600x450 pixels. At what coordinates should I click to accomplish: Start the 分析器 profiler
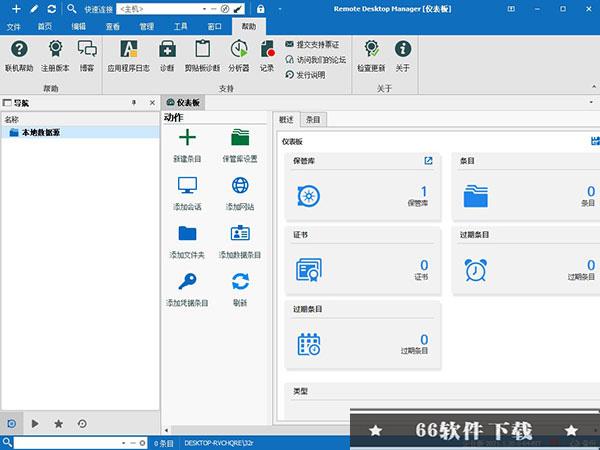[239, 56]
